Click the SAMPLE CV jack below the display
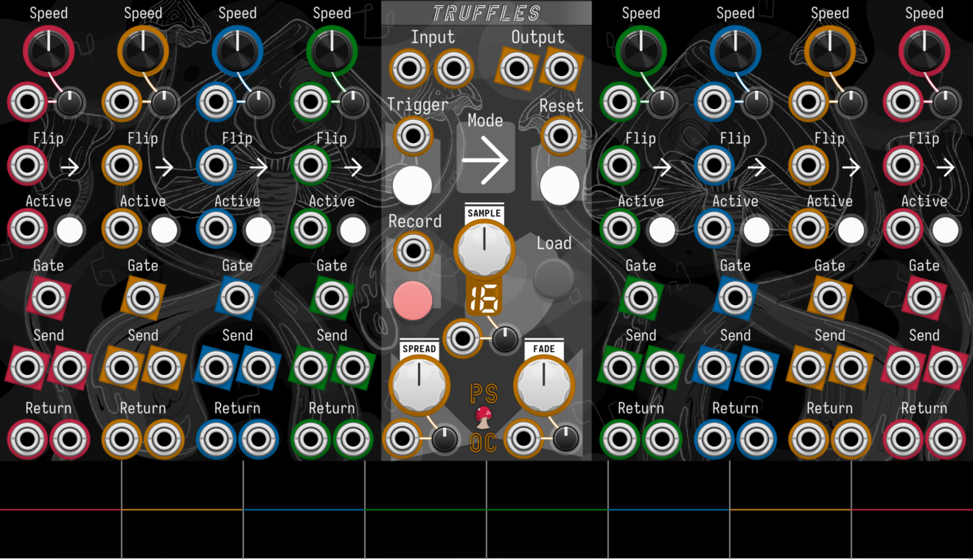The height and width of the screenshot is (560, 973). (x=462, y=338)
